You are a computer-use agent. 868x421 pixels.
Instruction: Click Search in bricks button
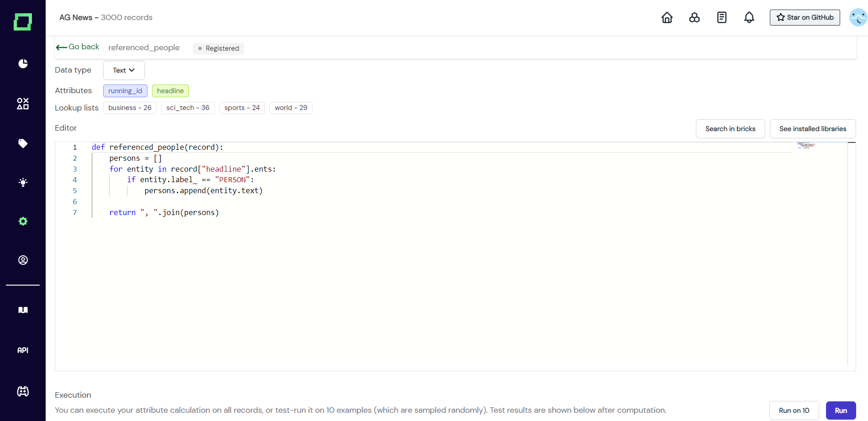(730, 129)
